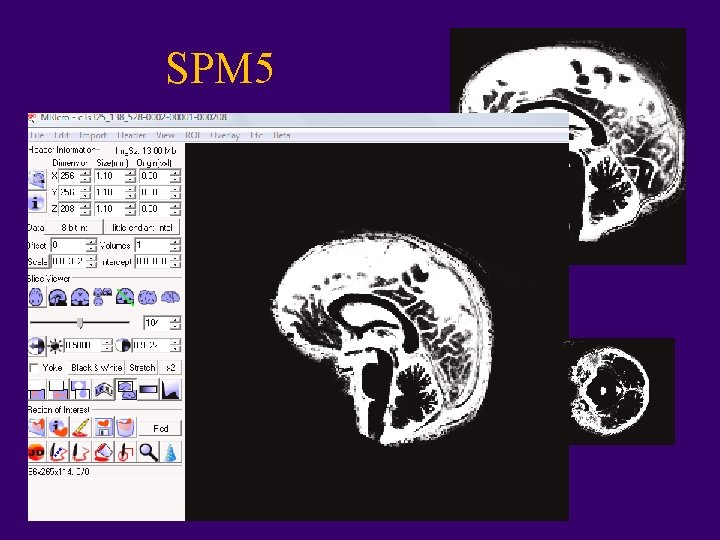This screenshot has width=720, height=540.
Task: Click into the X dimension field showing 256
Action: click(69, 176)
